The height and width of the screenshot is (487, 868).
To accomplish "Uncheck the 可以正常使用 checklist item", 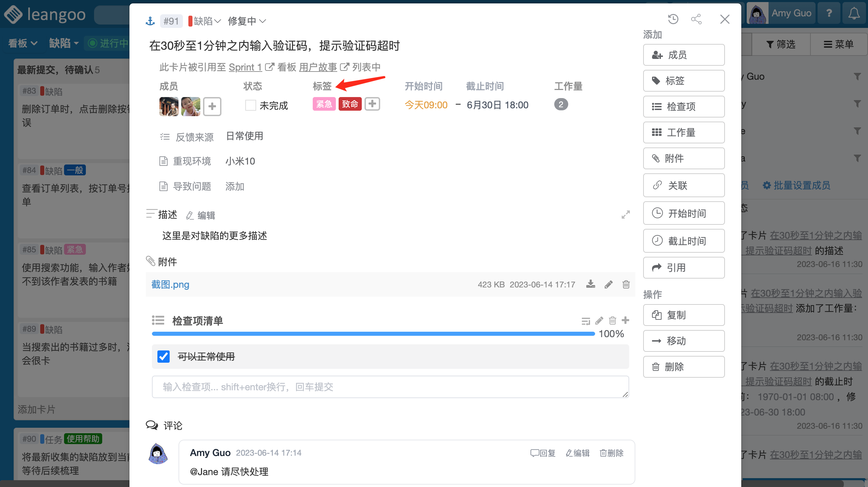I will coord(164,357).
